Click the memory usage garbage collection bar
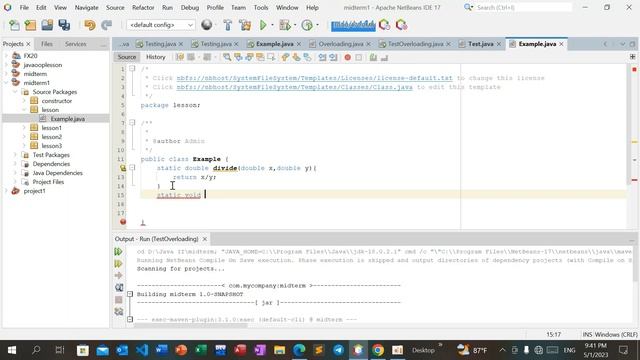Image resolution: width=640 pixels, height=360 pixels. pos(353,25)
